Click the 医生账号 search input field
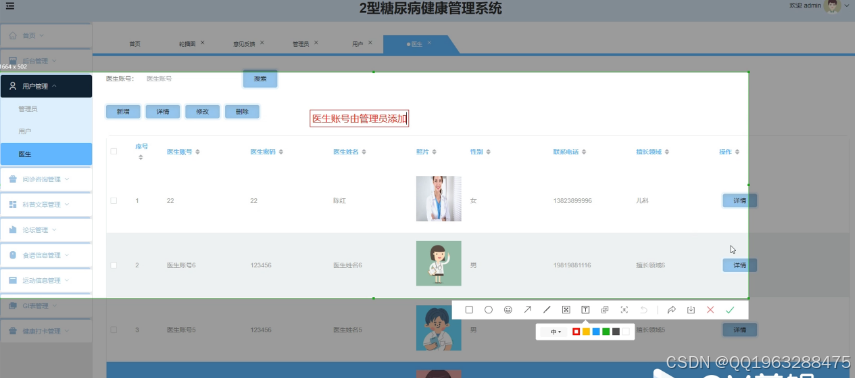This screenshot has width=855, height=378. pos(190,79)
